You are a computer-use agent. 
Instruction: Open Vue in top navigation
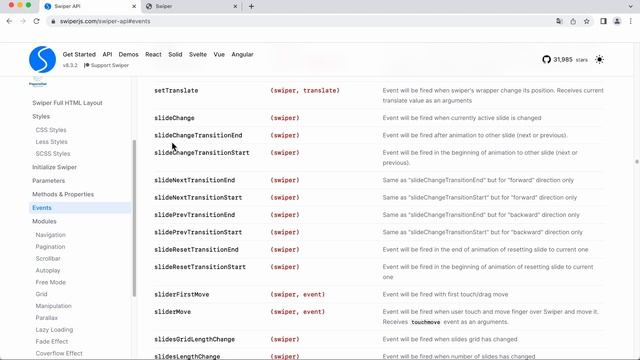click(219, 54)
